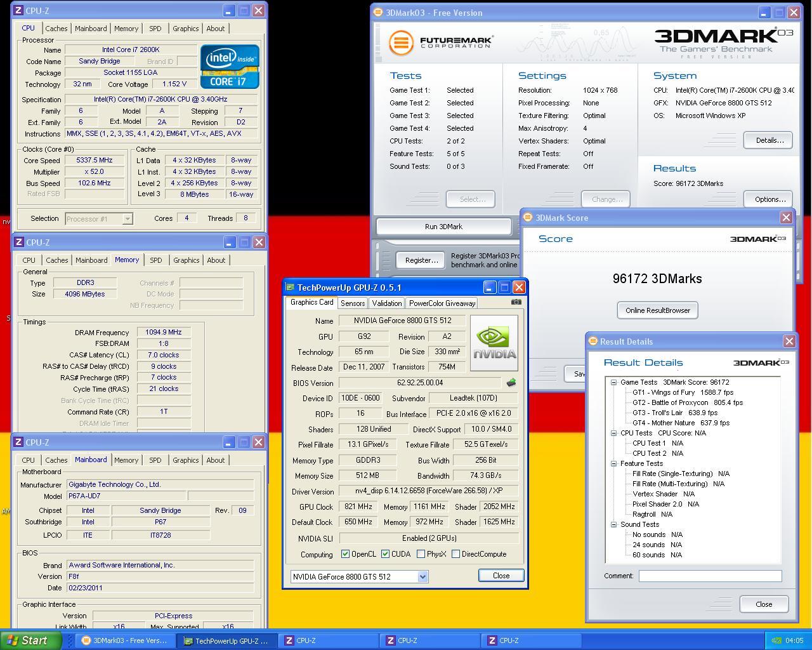Click the Details... button under System
Screen dimensions: 812x650
(x=769, y=140)
